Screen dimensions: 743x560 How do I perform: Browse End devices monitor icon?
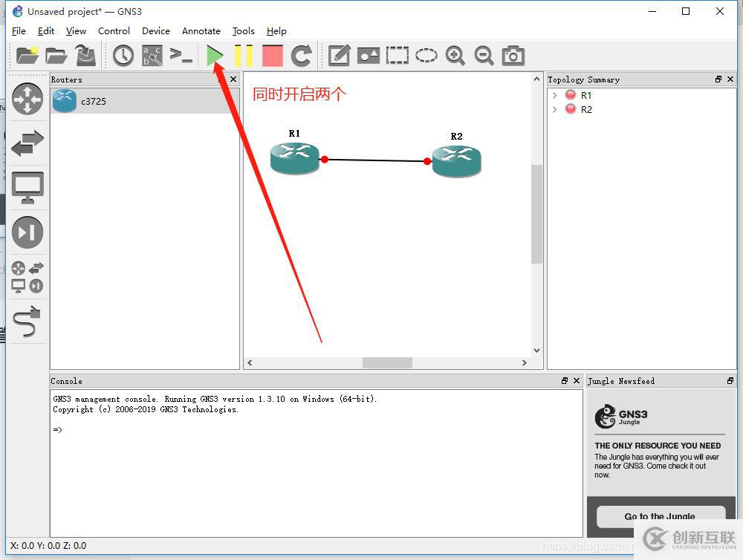pyautogui.click(x=27, y=188)
